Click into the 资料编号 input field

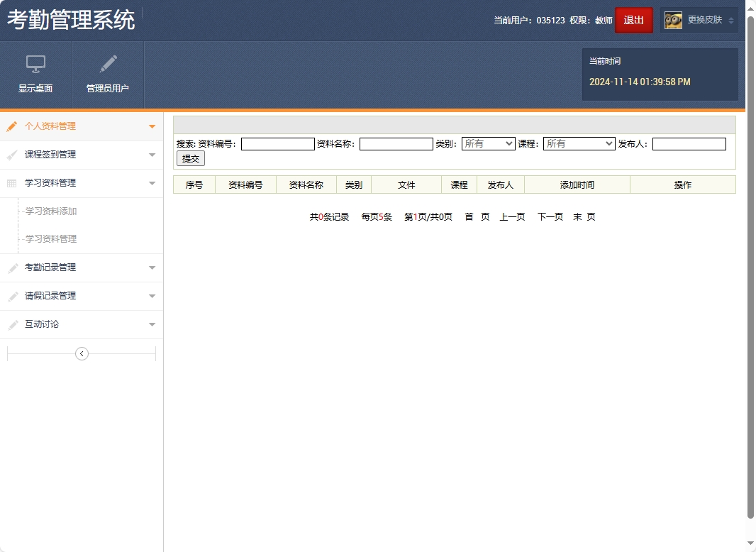tap(277, 143)
